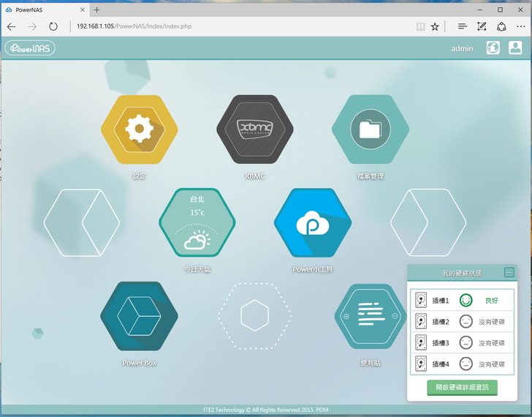Open the 便利貼 sticky notes app

tap(370, 316)
